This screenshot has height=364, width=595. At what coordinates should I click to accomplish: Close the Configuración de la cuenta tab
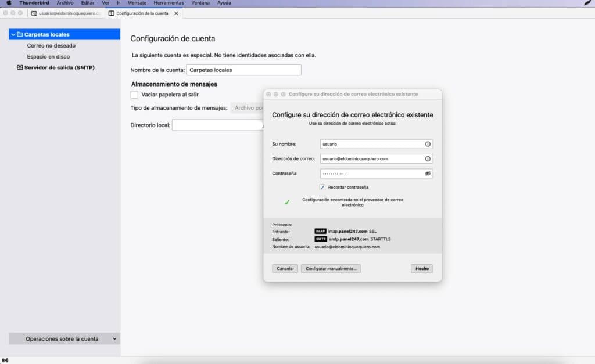click(x=177, y=13)
